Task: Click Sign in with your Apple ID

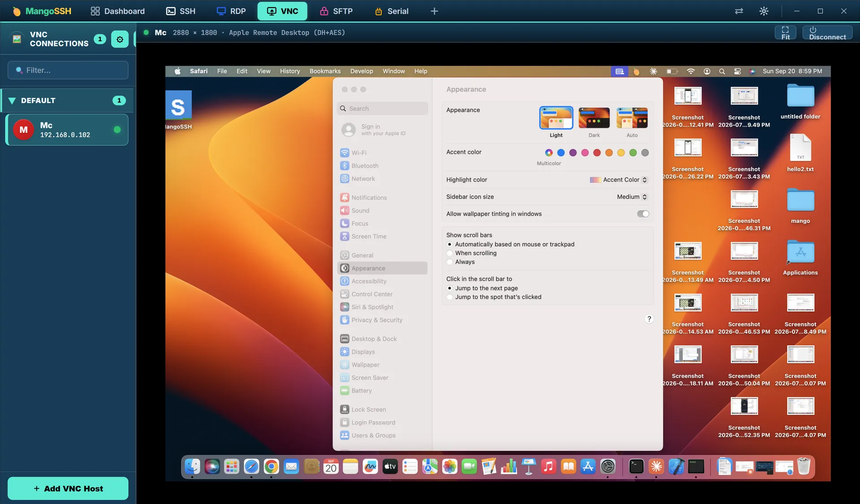Action: tap(383, 130)
